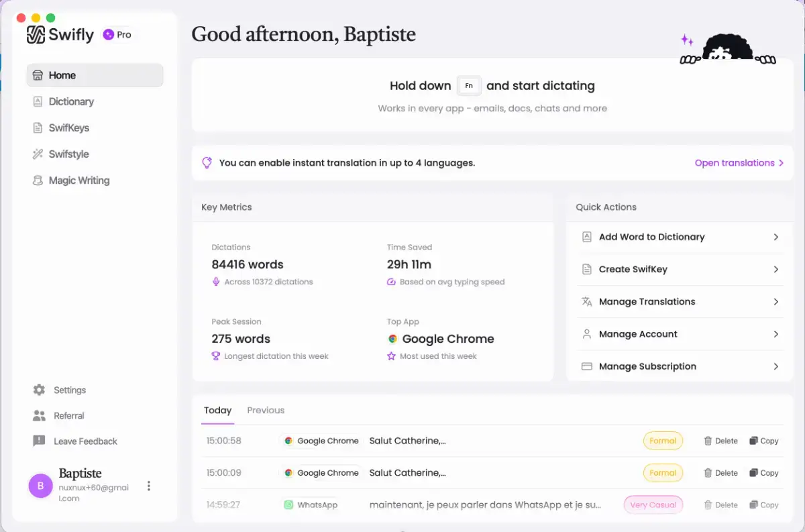Click the Swifly logo icon
805x532 pixels.
pos(36,35)
